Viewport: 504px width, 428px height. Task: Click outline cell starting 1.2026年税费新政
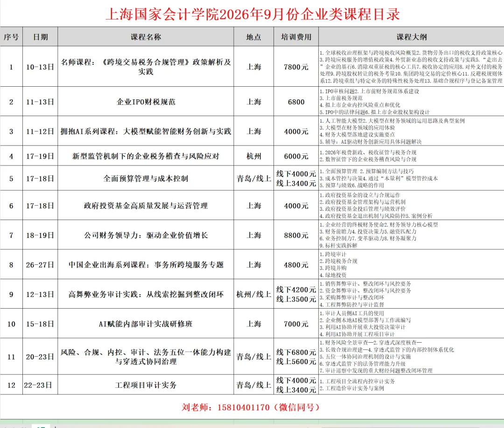[x=412, y=156]
